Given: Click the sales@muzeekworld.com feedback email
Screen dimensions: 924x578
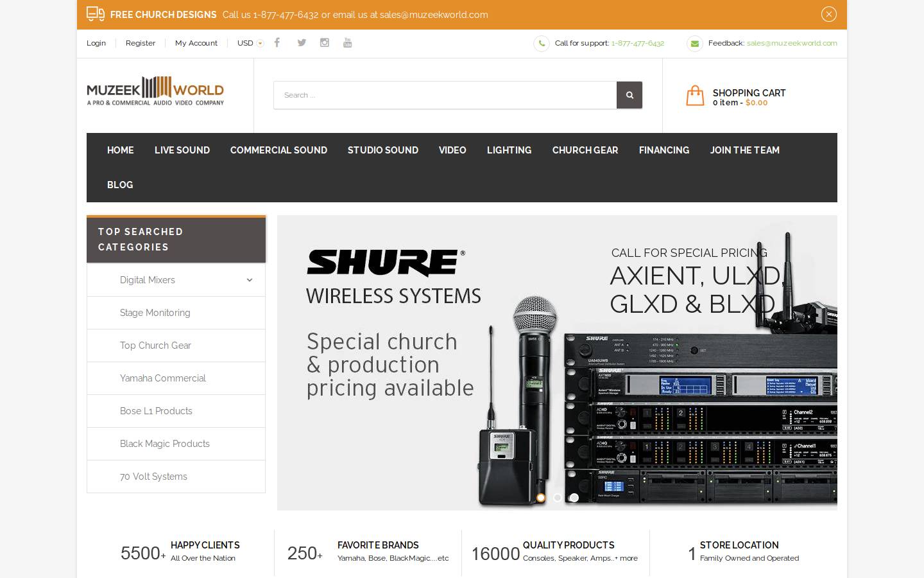Looking at the screenshot, I should point(792,43).
